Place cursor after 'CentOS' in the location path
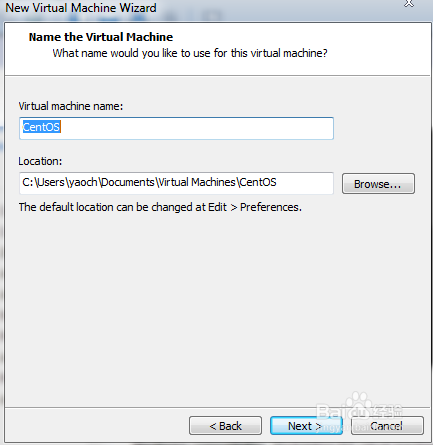The image size is (433, 445). [x=277, y=182]
